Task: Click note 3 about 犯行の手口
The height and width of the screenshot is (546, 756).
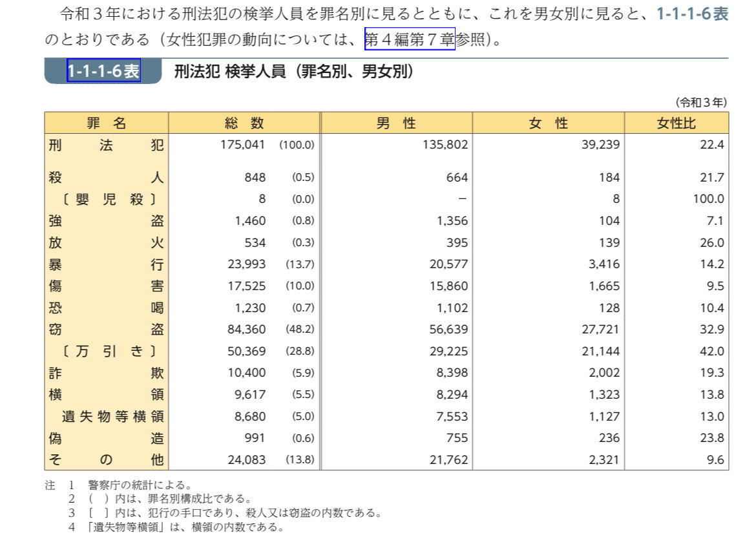Action: (x=235, y=512)
